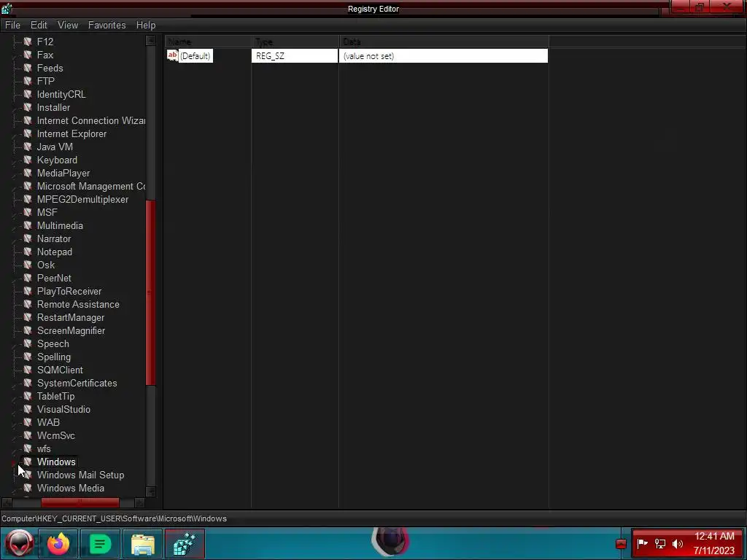Screen dimensions: 747x560
Task: Click the Fax key folder icon
Action: coord(28,55)
